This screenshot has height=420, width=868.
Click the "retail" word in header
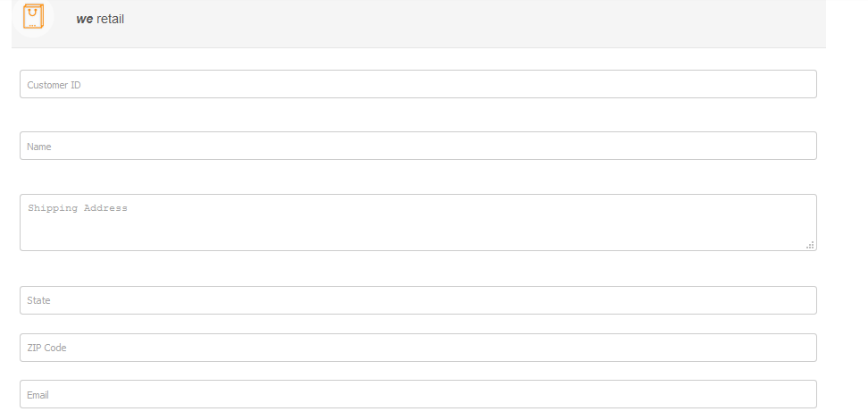(111, 19)
